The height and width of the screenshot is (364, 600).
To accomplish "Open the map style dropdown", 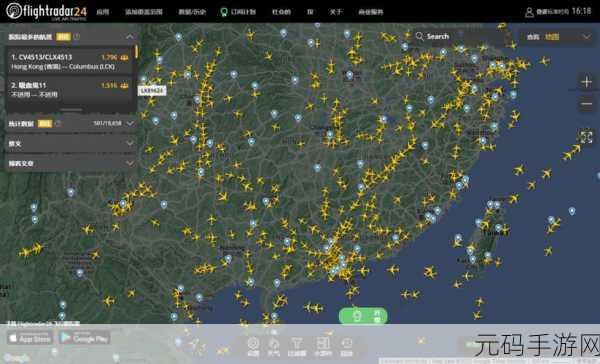I will (x=558, y=37).
